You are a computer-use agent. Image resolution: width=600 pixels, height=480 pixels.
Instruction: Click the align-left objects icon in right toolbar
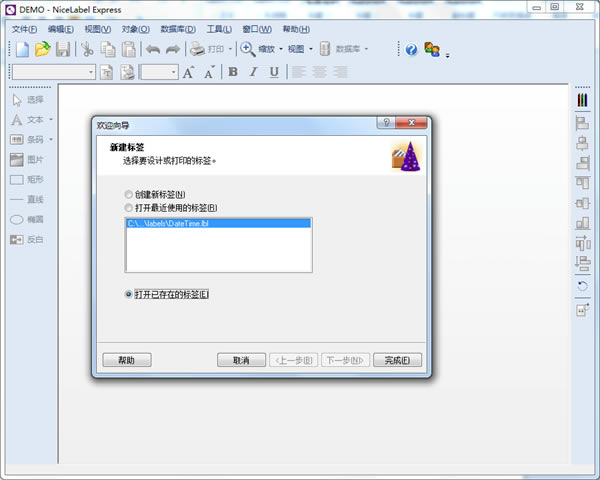coord(582,123)
